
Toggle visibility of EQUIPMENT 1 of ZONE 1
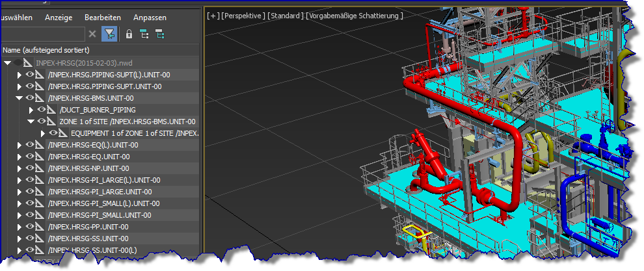[x=53, y=133]
